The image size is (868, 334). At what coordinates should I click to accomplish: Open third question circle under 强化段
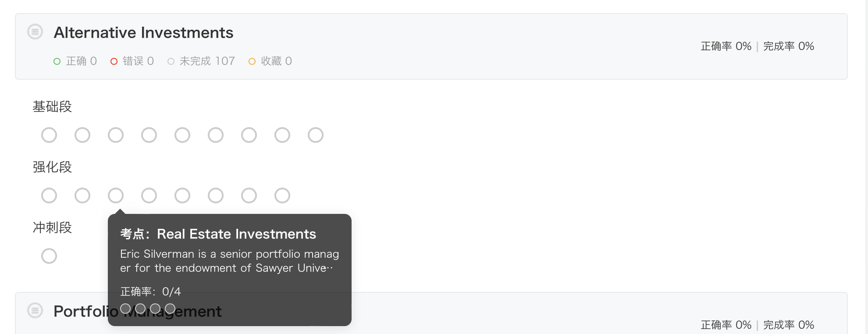pos(116,195)
